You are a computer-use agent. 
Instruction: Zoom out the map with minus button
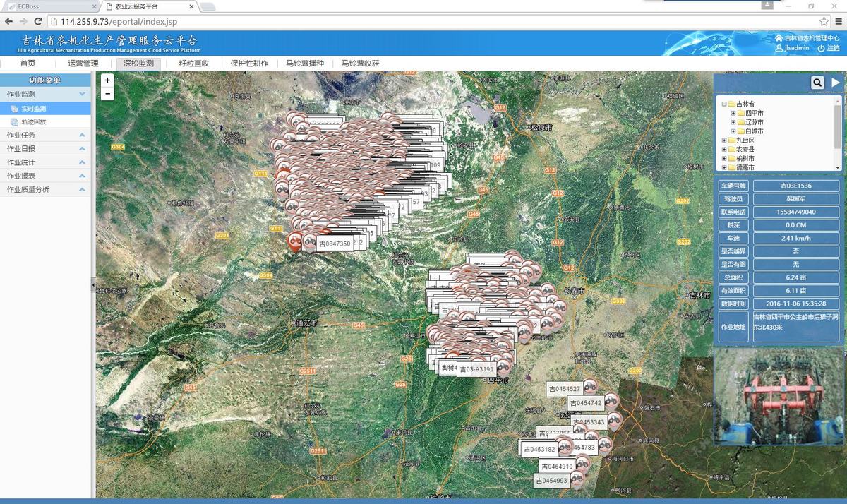(107, 94)
